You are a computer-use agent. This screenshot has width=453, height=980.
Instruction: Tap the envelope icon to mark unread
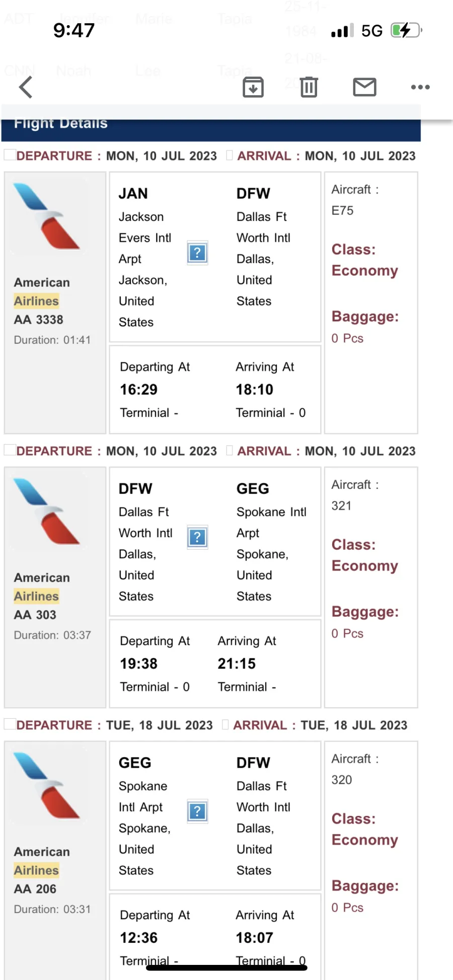click(365, 87)
